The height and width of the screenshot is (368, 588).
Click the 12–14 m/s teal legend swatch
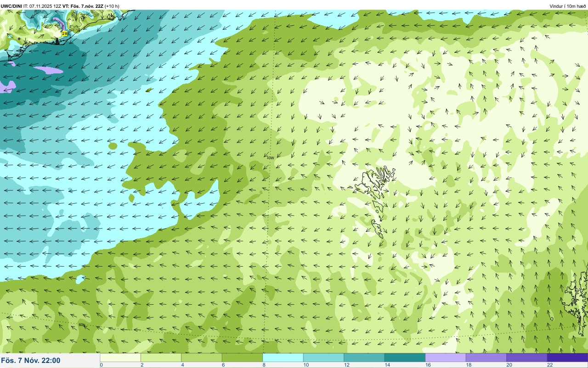[x=364, y=357]
